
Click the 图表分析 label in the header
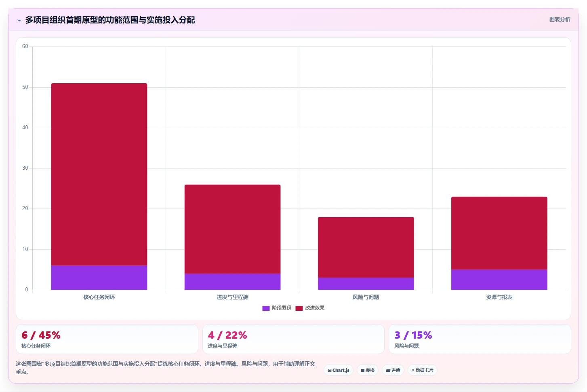[x=560, y=19]
